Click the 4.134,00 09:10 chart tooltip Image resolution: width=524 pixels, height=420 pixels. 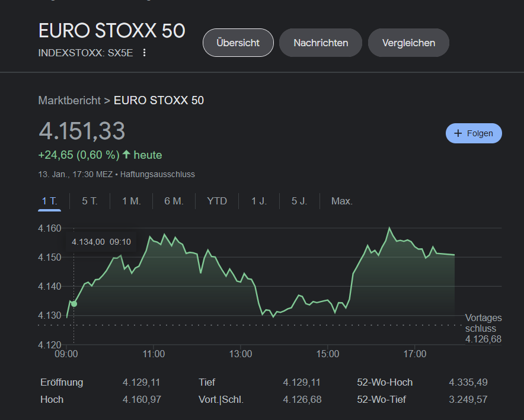point(101,242)
